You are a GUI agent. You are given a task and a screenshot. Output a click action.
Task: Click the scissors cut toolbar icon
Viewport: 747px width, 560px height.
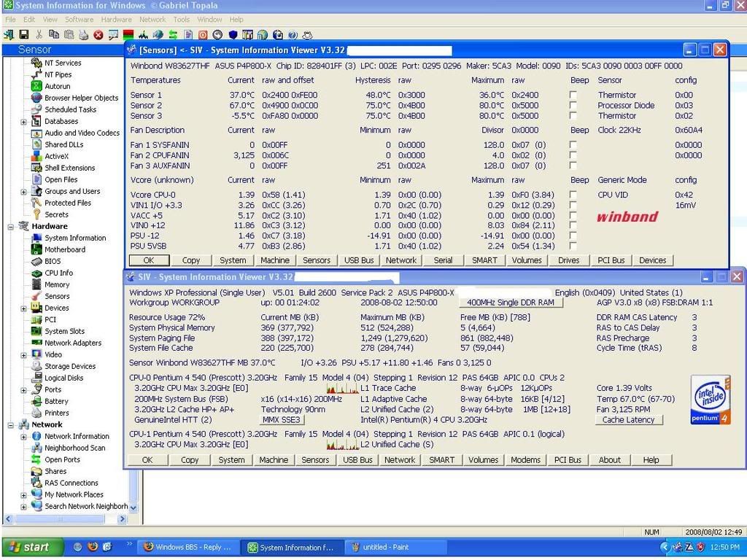click(x=39, y=35)
